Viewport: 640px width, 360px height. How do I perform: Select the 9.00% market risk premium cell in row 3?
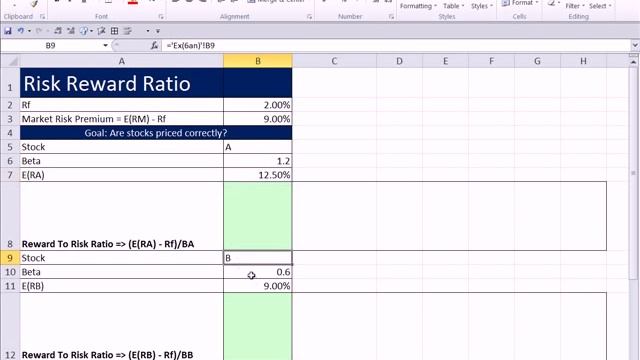tap(258, 119)
